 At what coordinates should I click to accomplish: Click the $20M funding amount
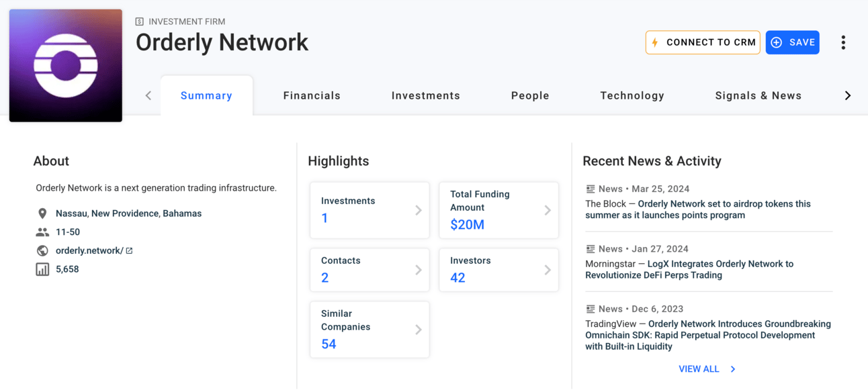click(467, 225)
